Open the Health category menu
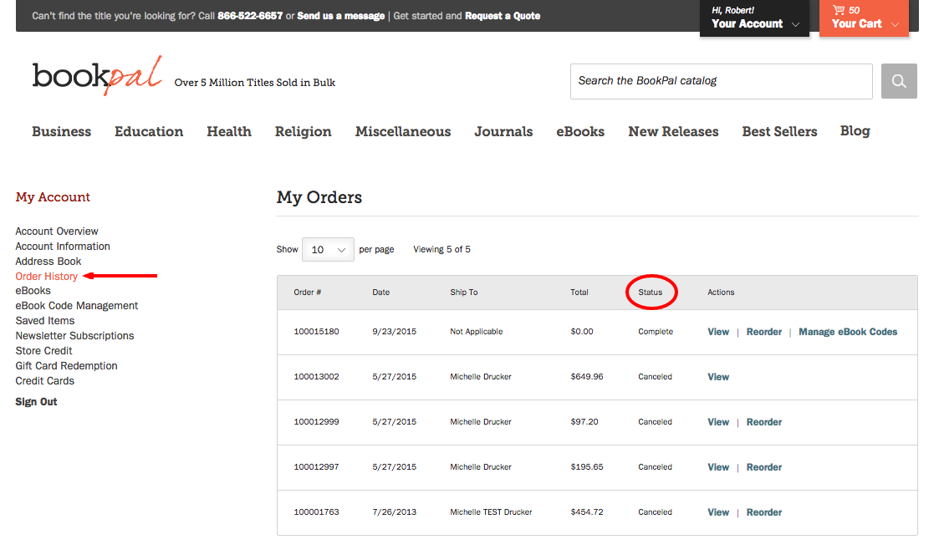This screenshot has height=560, width=939. (x=229, y=132)
